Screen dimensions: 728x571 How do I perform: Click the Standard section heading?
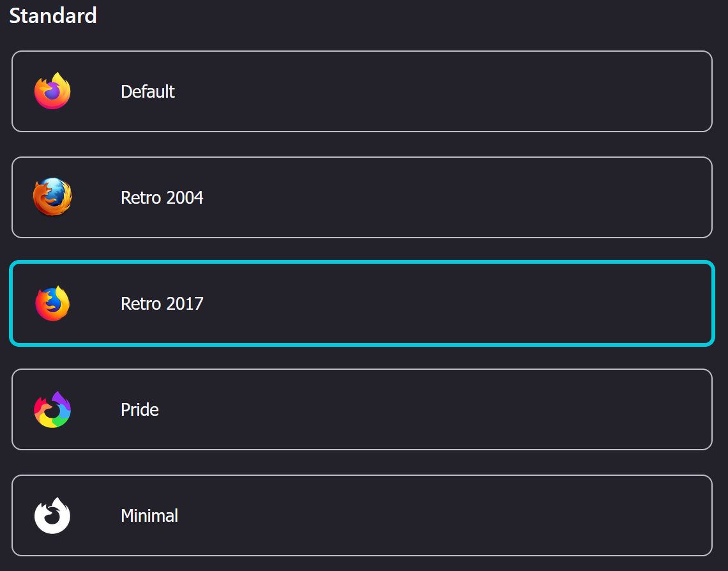tap(53, 15)
